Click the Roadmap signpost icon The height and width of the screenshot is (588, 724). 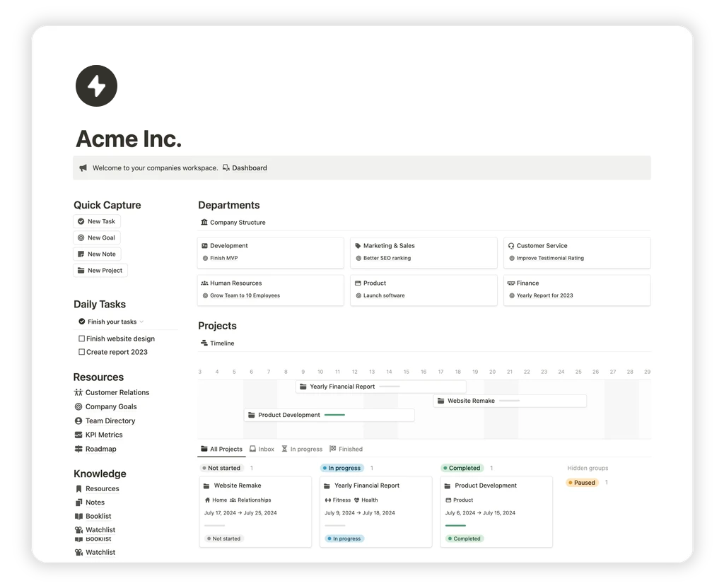point(78,449)
